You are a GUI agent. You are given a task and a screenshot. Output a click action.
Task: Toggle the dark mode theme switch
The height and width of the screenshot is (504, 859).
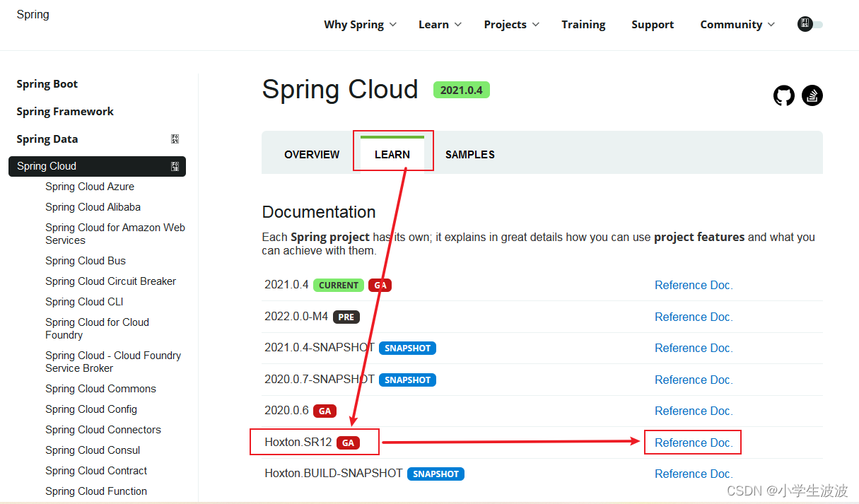click(x=810, y=24)
